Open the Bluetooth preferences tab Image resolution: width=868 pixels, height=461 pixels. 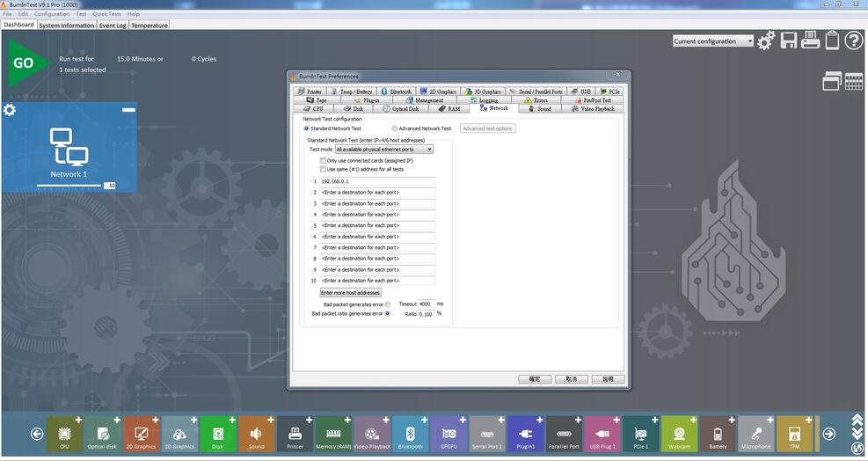pyautogui.click(x=397, y=91)
